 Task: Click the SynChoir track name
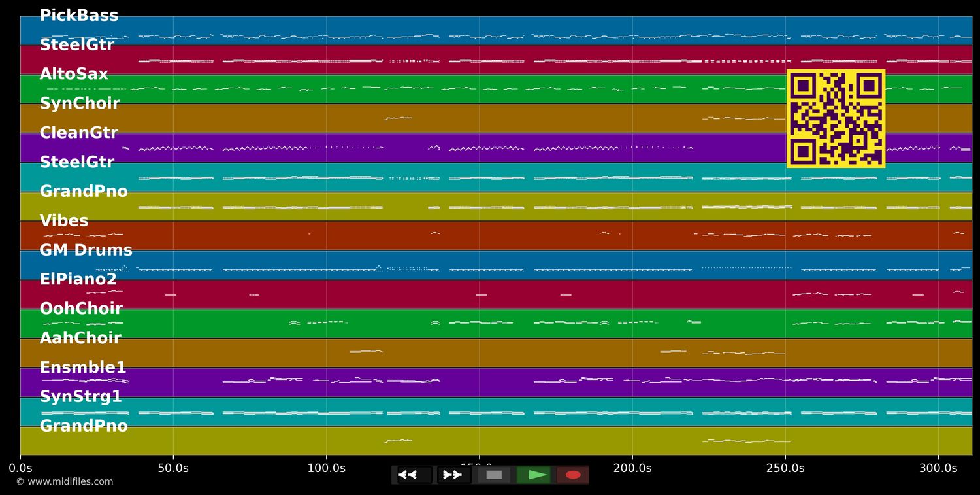click(80, 104)
